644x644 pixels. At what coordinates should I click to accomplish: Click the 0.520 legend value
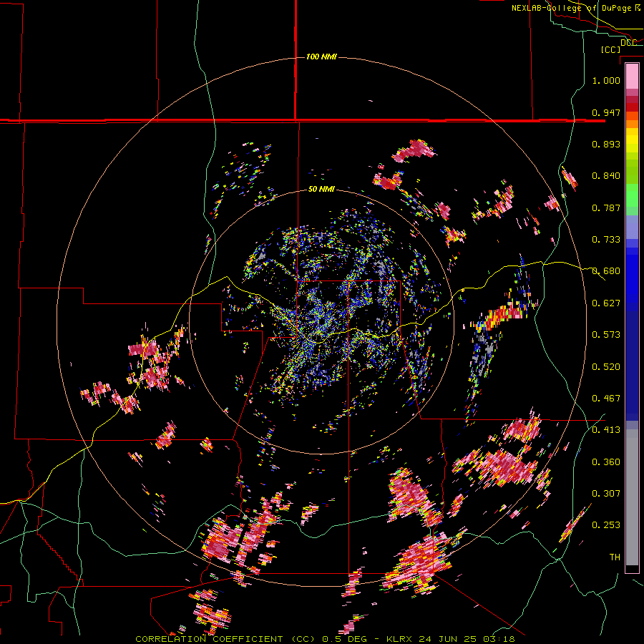click(x=606, y=367)
